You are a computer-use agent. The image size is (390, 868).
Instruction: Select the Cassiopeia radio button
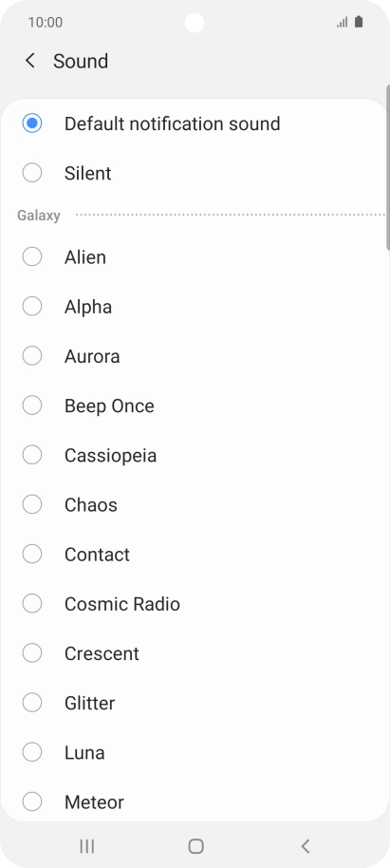point(32,455)
